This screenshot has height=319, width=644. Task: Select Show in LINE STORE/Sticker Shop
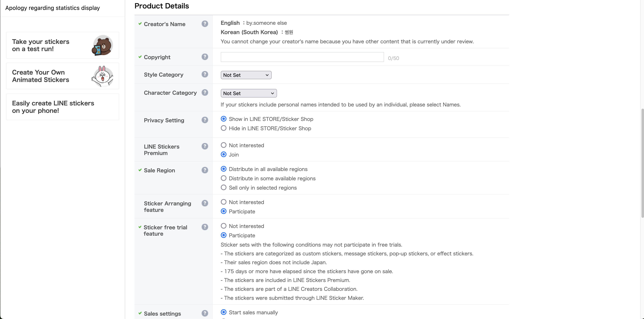coord(223,119)
